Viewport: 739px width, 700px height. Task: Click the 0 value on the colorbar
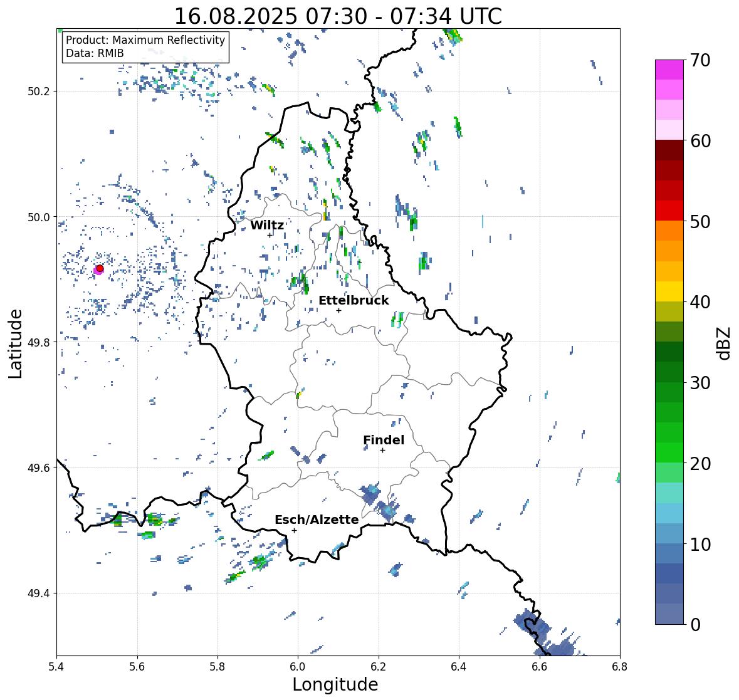(x=696, y=625)
